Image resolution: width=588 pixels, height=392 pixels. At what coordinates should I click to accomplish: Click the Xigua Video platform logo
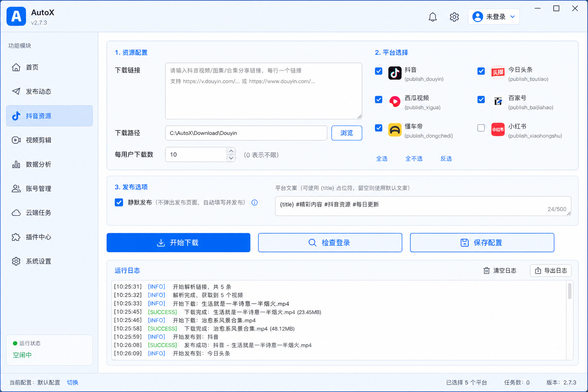395,101
